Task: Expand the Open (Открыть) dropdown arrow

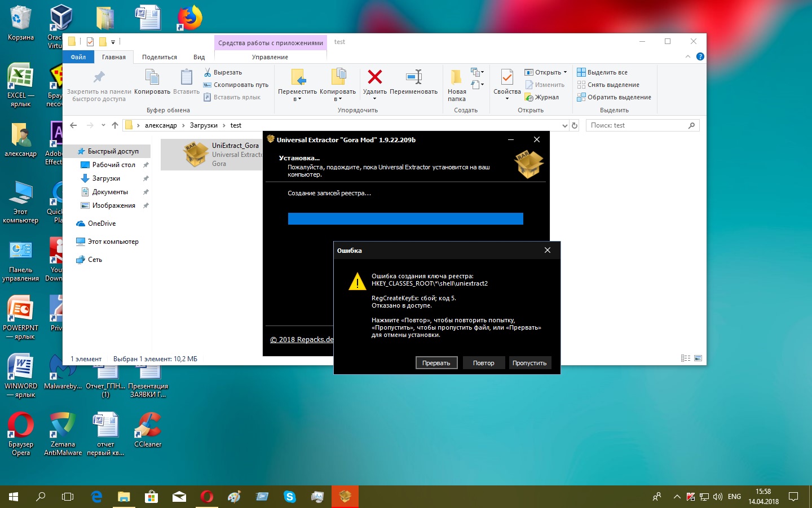Action: pyautogui.click(x=565, y=72)
